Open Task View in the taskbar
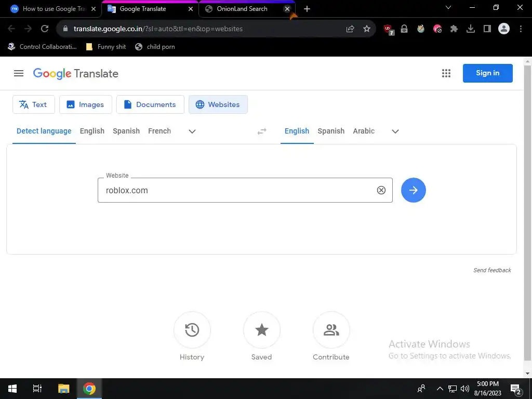 coord(37,389)
